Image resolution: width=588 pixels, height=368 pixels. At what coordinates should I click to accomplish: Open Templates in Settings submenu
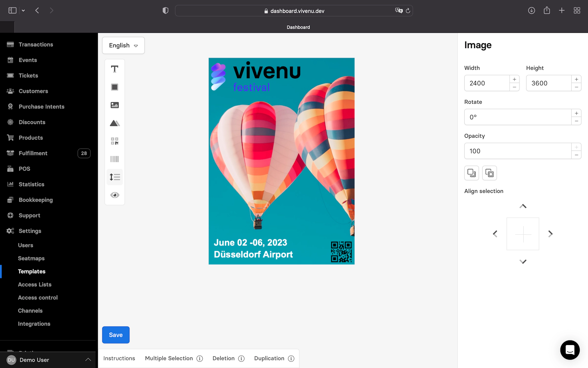32,271
